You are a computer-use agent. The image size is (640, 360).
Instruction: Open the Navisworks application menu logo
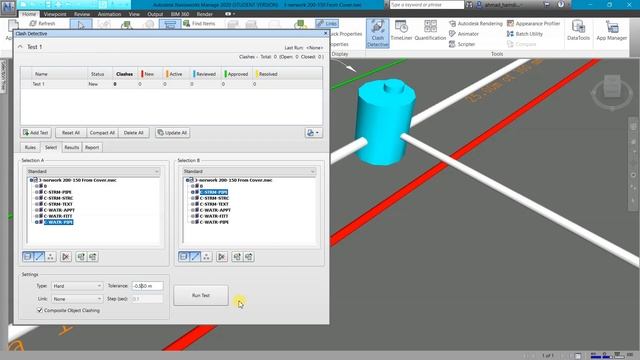8,7
